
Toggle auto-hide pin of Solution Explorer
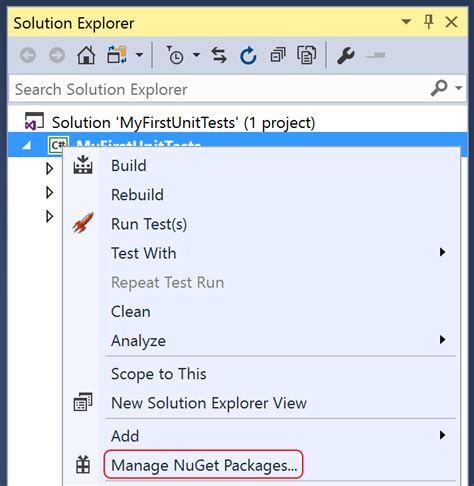click(429, 22)
